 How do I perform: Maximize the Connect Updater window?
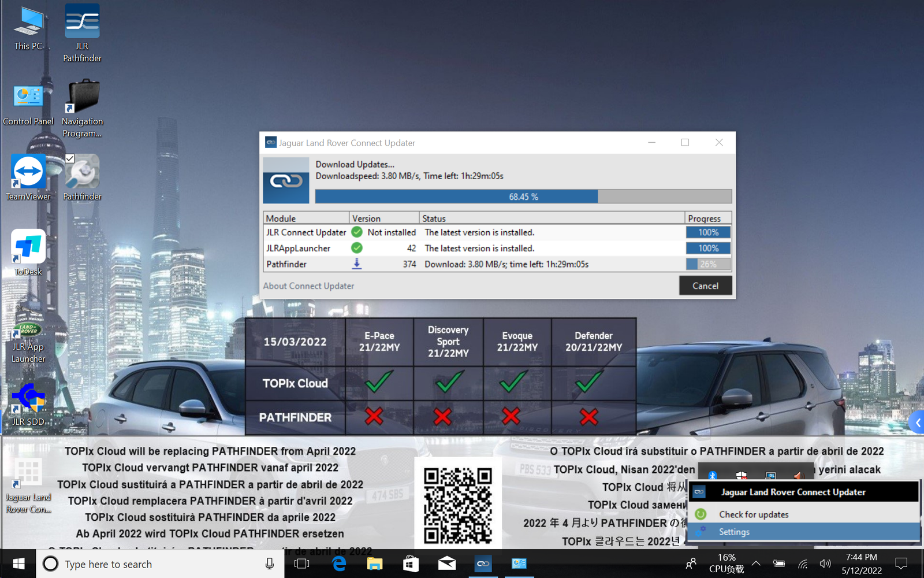(x=685, y=142)
